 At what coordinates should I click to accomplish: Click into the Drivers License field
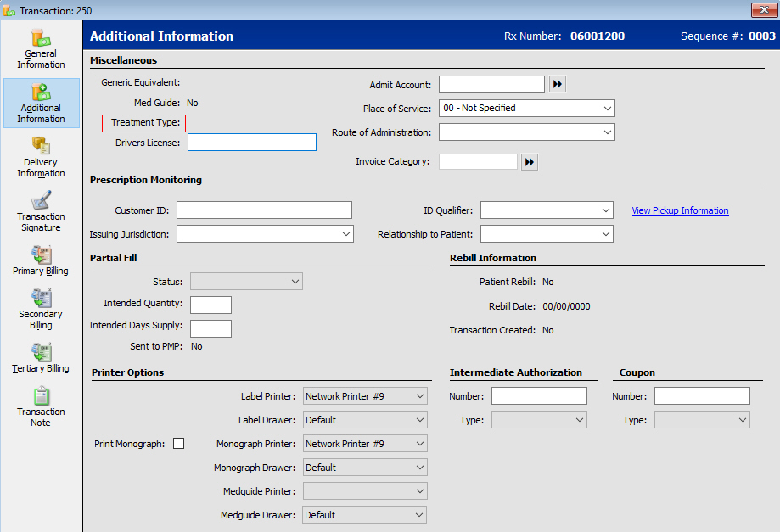(x=251, y=143)
